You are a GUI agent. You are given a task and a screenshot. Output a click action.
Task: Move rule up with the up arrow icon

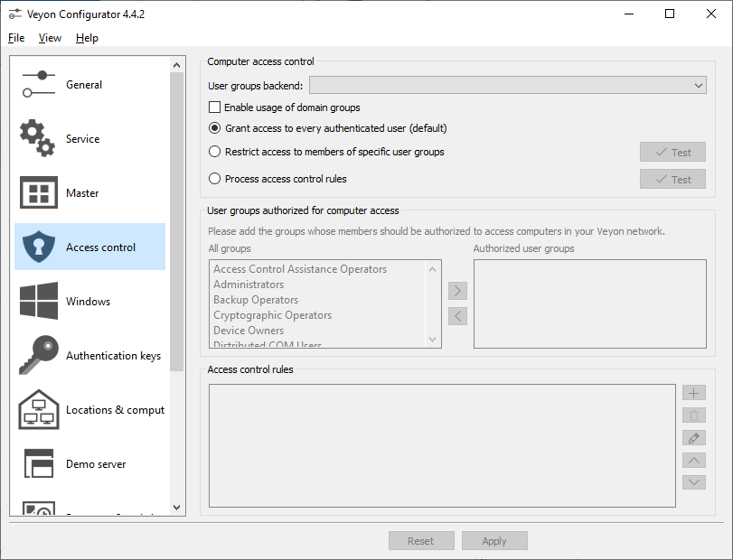tap(694, 460)
